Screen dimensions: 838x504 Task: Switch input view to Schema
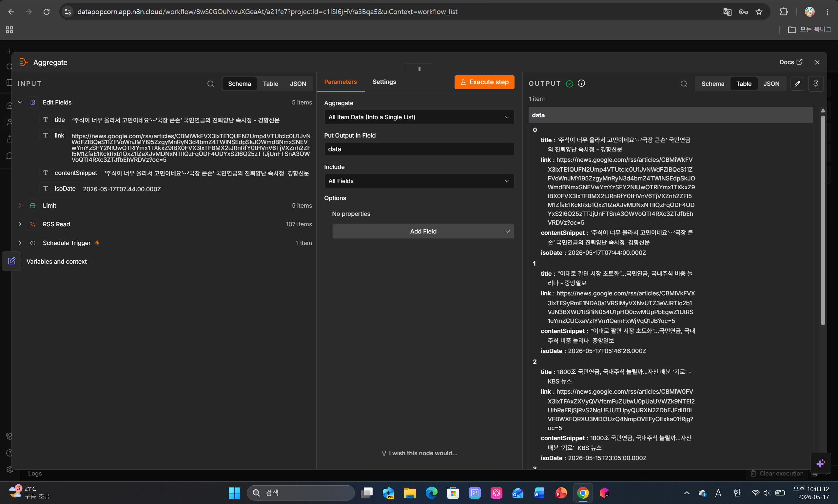point(239,84)
